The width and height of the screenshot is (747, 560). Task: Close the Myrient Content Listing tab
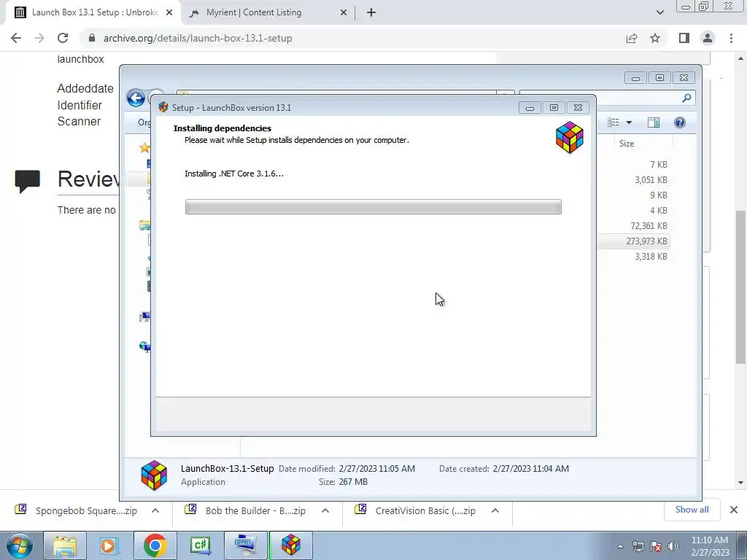[x=344, y=13]
